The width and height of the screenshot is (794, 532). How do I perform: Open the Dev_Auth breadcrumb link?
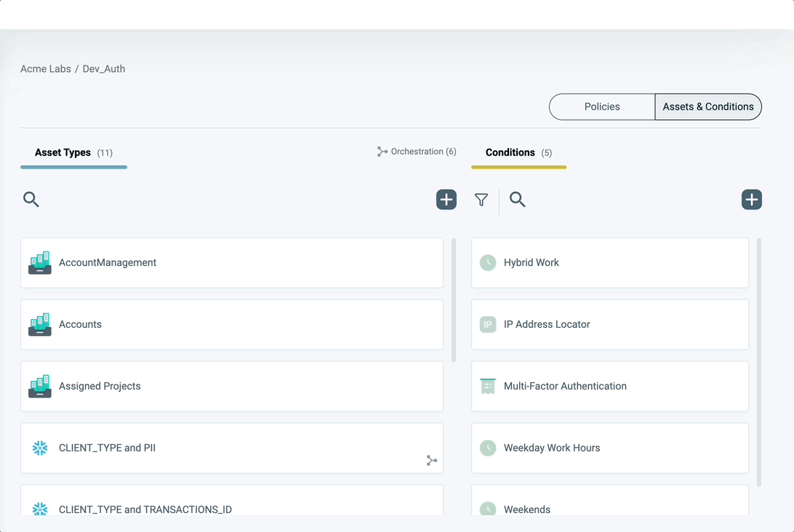click(x=104, y=69)
